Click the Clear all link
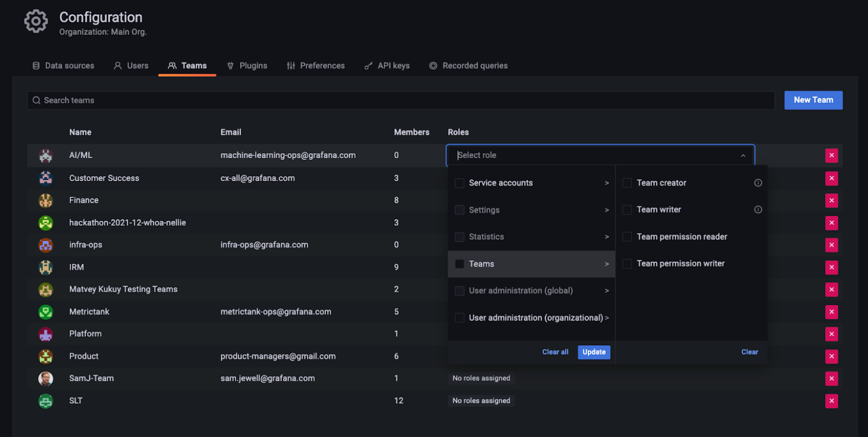Screen dimensions: 868x437 coord(555,352)
